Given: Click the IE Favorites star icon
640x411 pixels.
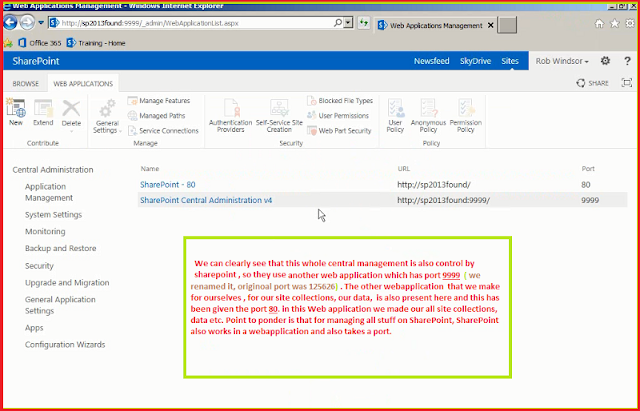Looking at the screenshot, I should 614,24.
